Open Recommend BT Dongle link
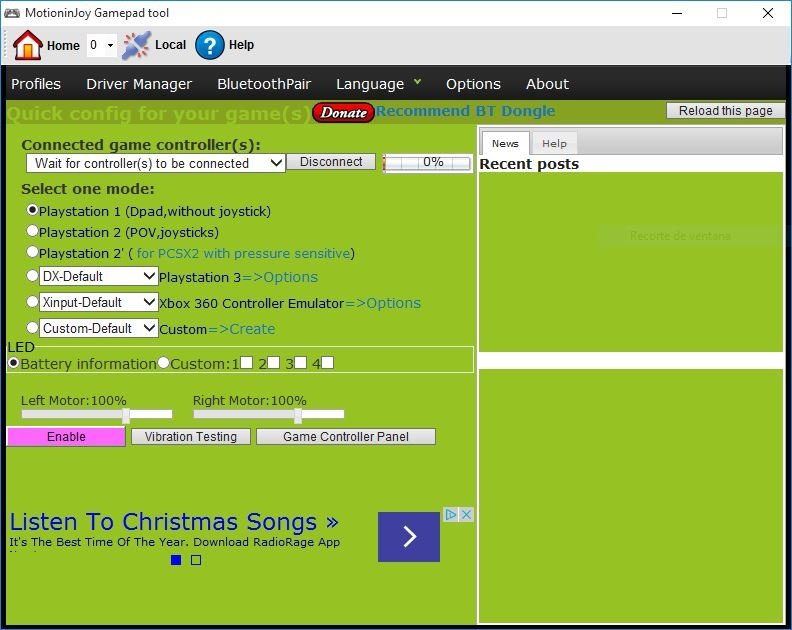The width and height of the screenshot is (792, 630). pos(465,111)
